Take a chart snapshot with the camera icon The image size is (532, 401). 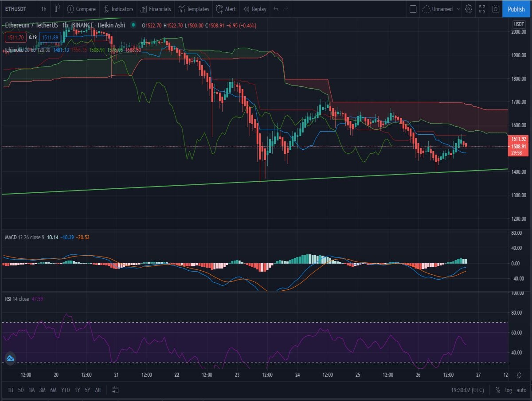[496, 9]
